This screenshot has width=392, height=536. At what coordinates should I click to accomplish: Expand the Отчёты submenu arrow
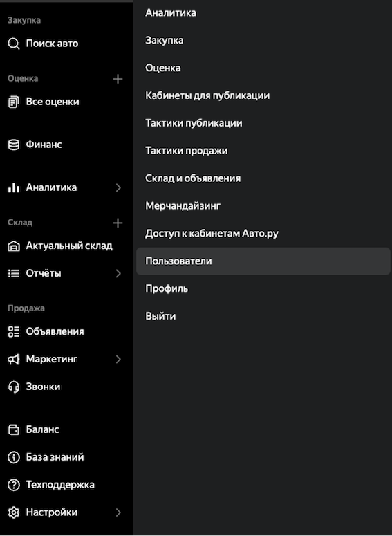coord(118,273)
